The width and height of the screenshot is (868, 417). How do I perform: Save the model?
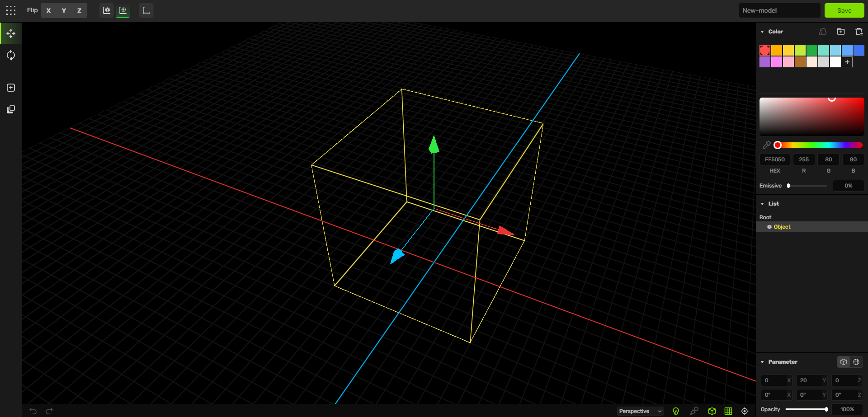click(x=844, y=10)
